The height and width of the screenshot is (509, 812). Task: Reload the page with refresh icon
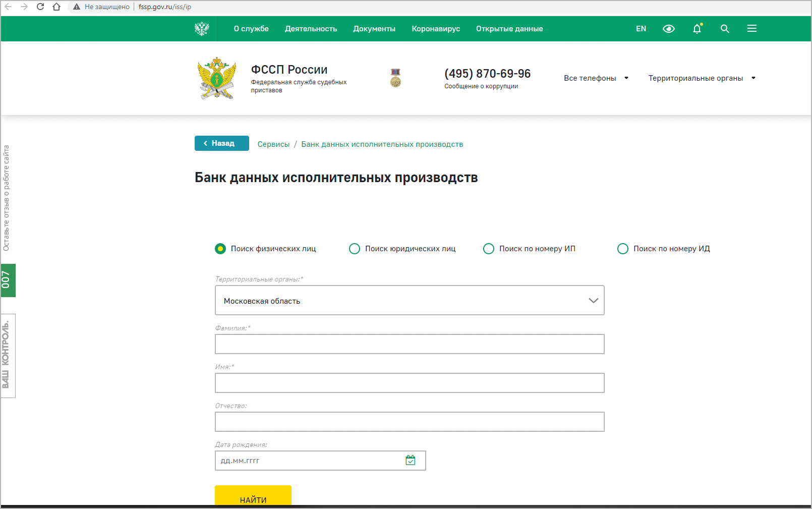coord(39,7)
